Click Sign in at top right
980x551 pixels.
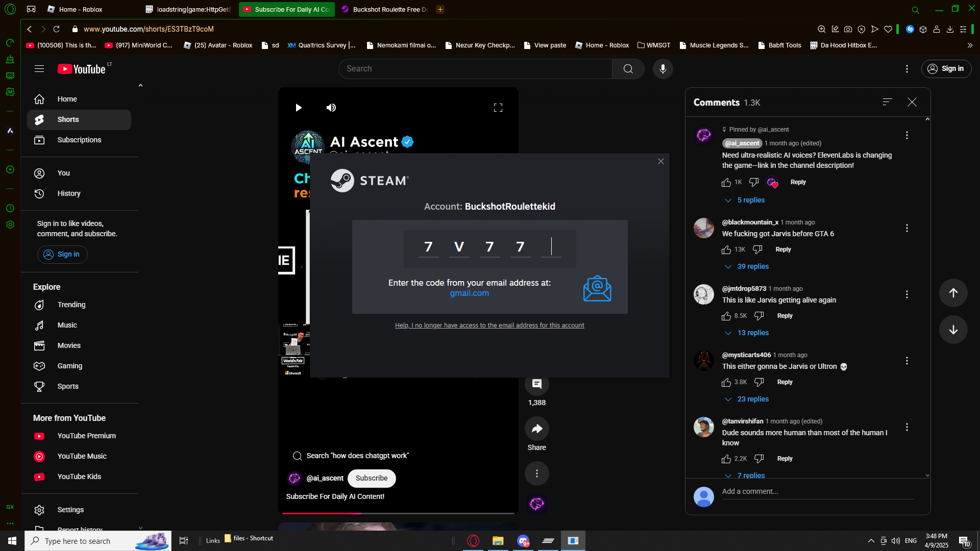pyautogui.click(x=946, y=69)
